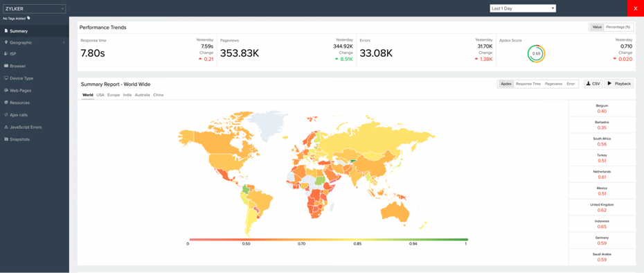Click the tag icon beside No Tags Added
The height and width of the screenshot is (273, 644).
(x=28, y=18)
